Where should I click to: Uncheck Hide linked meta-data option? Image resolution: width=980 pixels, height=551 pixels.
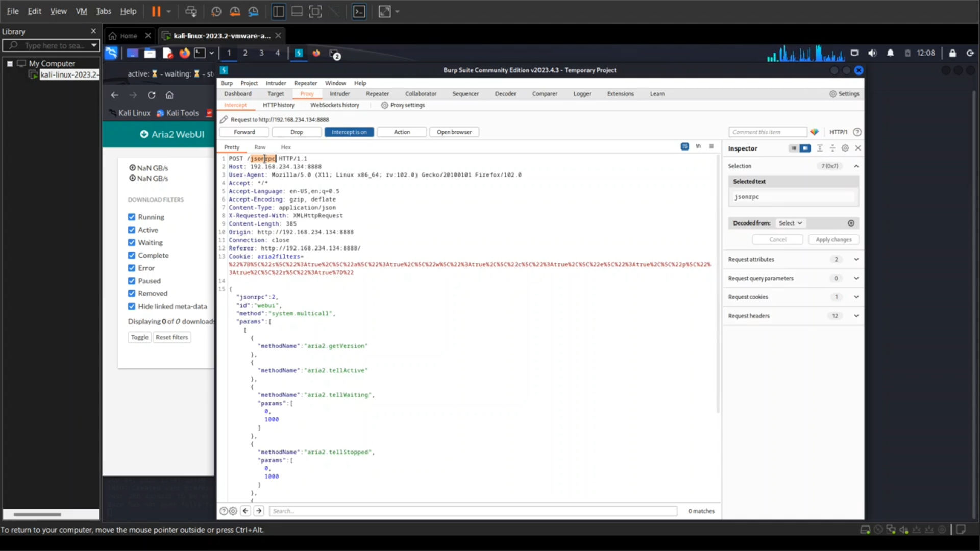tap(132, 306)
